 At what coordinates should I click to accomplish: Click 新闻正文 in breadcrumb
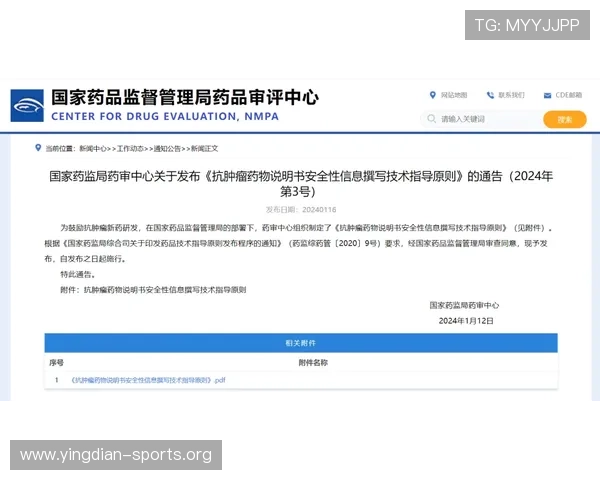[x=204, y=149]
